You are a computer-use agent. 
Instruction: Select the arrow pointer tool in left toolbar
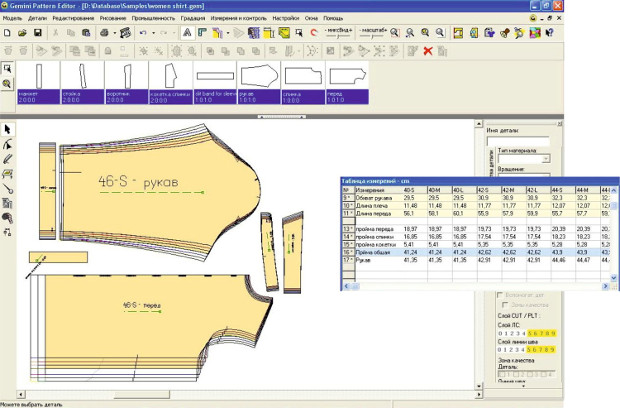coord(8,130)
